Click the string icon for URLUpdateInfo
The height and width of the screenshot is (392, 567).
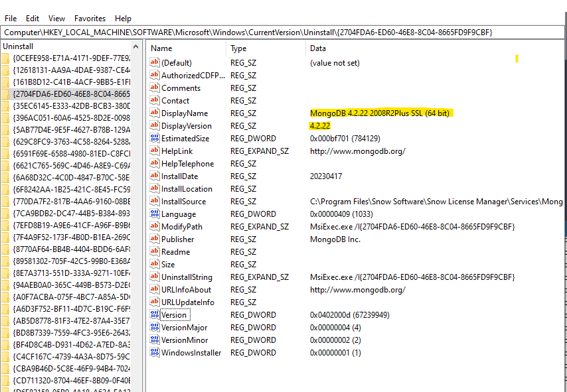pos(155,302)
